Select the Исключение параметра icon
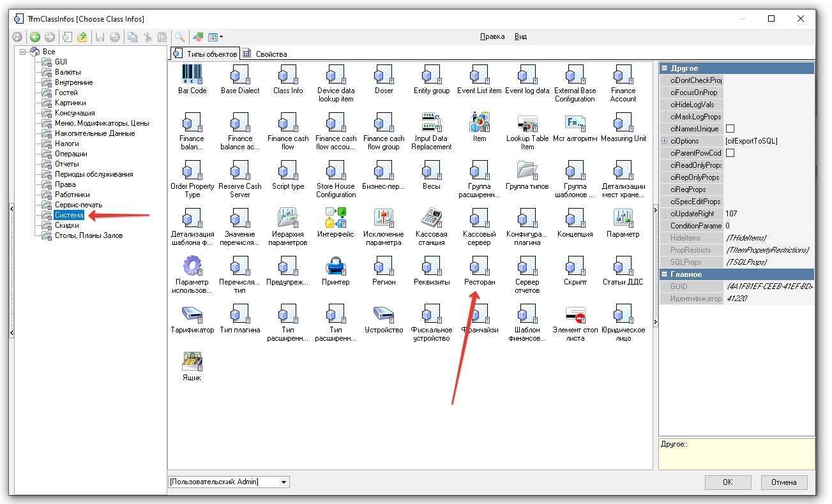This screenshot has width=832, height=504. coord(384,227)
